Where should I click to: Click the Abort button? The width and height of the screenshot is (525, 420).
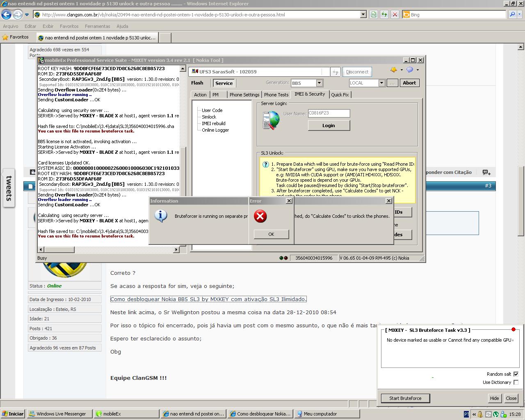(409, 83)
